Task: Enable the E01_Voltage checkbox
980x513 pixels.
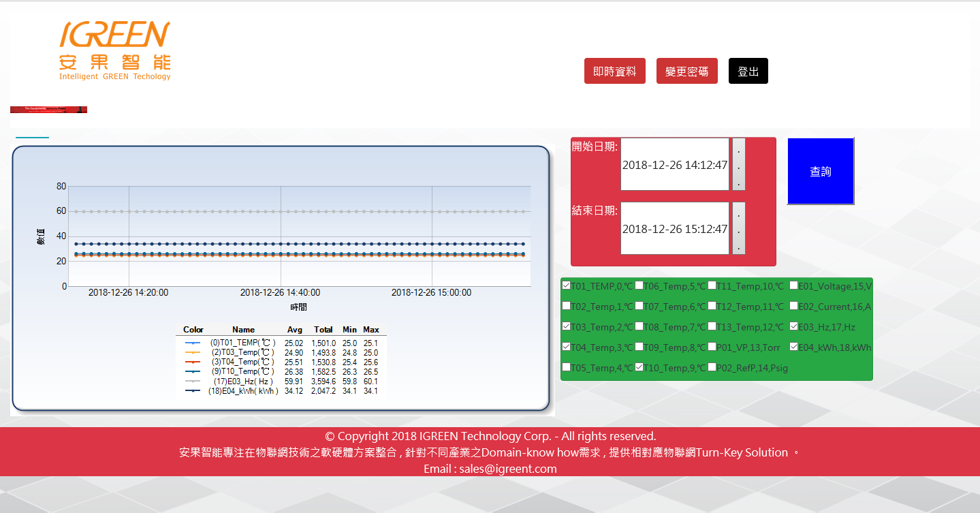Action: 794,285
